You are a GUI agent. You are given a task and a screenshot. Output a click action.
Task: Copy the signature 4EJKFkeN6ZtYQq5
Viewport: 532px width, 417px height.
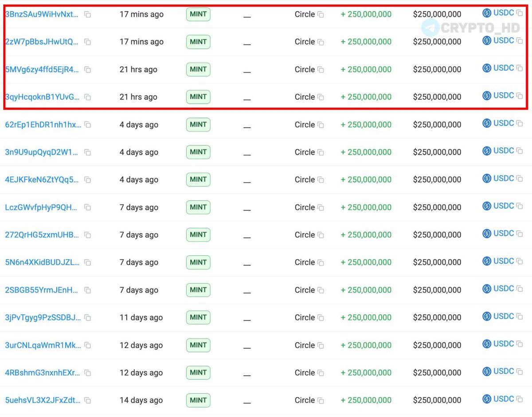click(88, 180)
